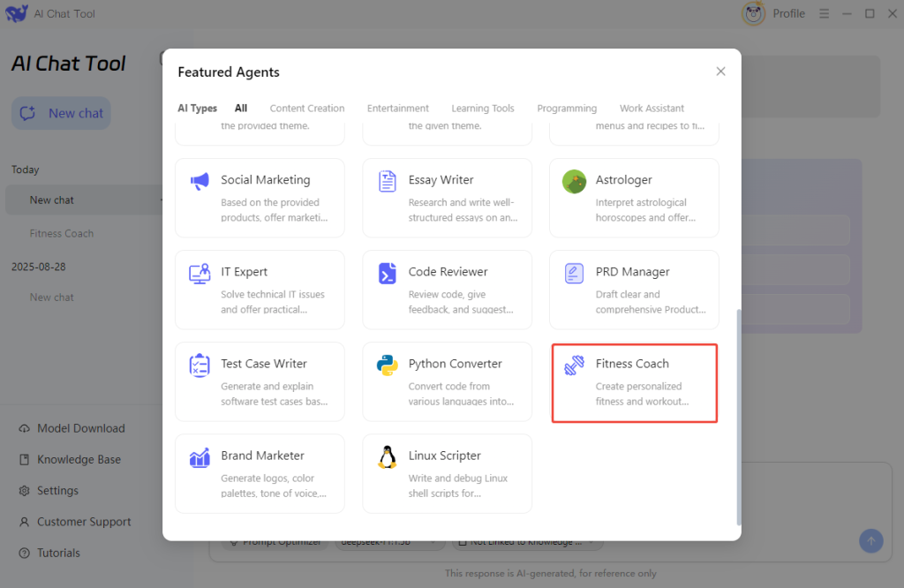The width and height of the screenshot is (904, 588).
Task: Select the Programming category tab
Action: [x=567, y=109]
